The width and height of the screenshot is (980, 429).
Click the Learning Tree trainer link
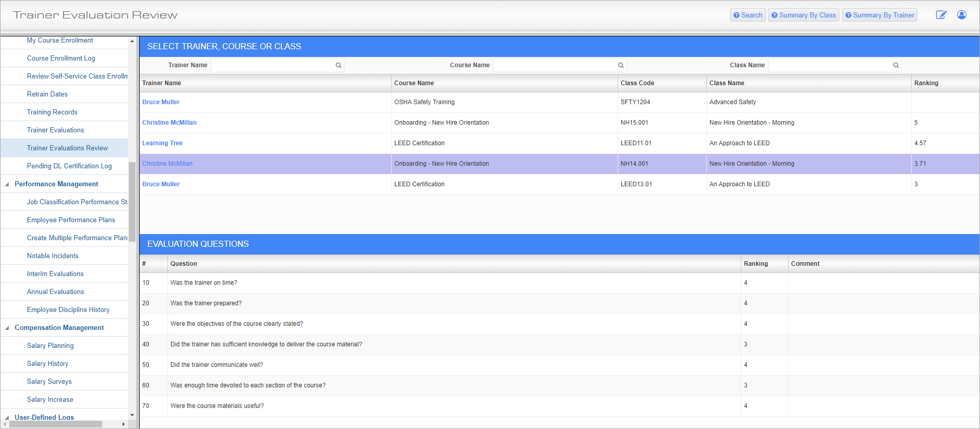coord(162,143)
